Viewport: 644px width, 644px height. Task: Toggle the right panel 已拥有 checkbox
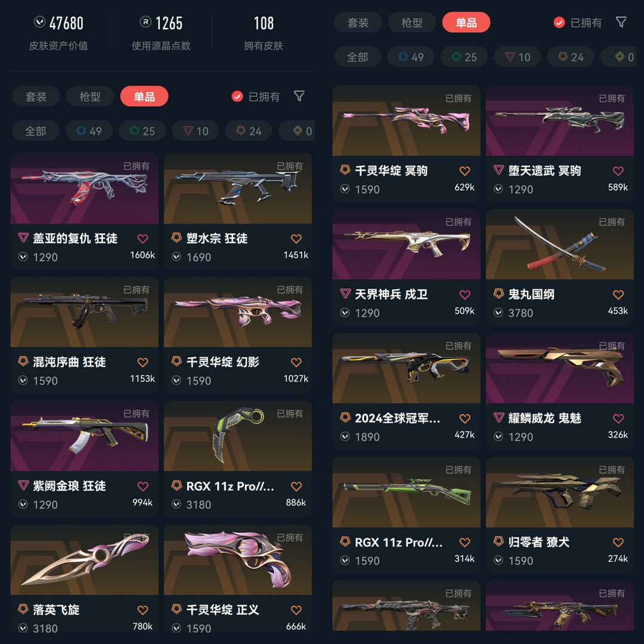pos(559,23)
